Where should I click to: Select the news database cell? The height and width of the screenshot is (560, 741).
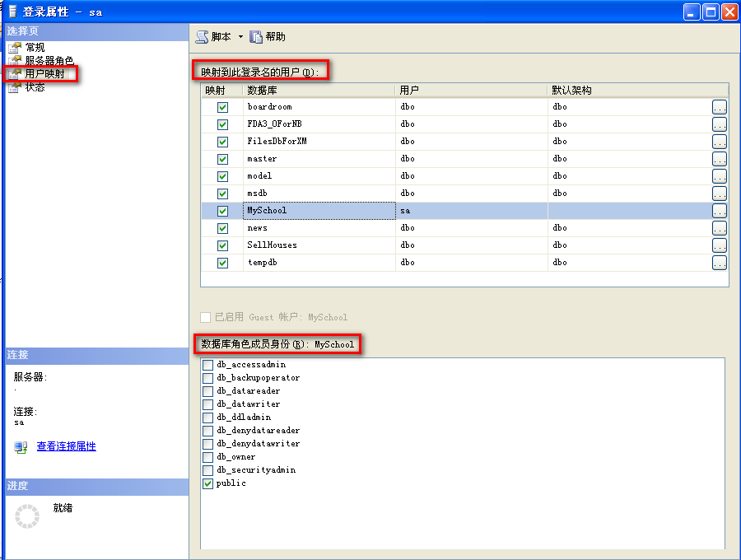pyautogui.click(x=319, y=228)
